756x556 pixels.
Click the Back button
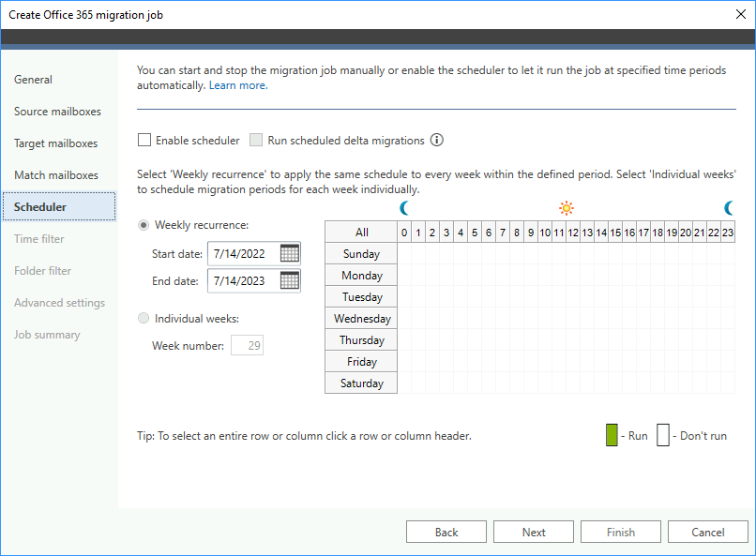click(x=446, y=532)
